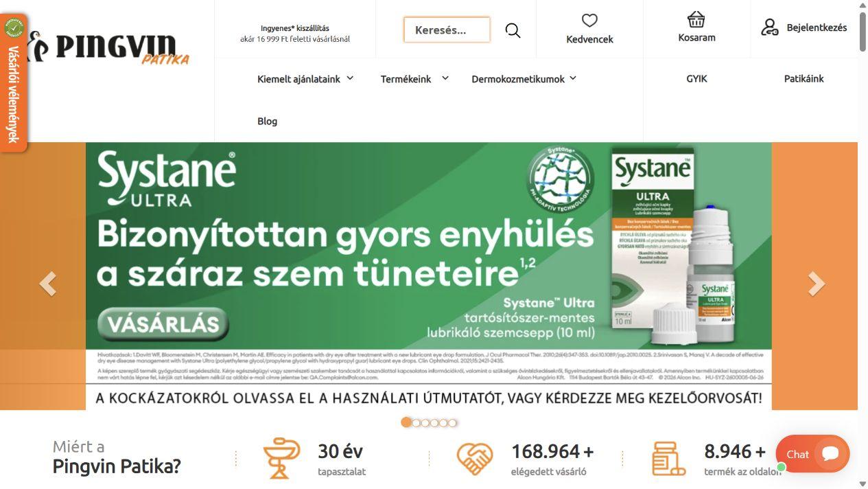Expand the Termékeink chevron
This screenshot has height=489, width=868.
pyautogui.click(x=445, y=78)
